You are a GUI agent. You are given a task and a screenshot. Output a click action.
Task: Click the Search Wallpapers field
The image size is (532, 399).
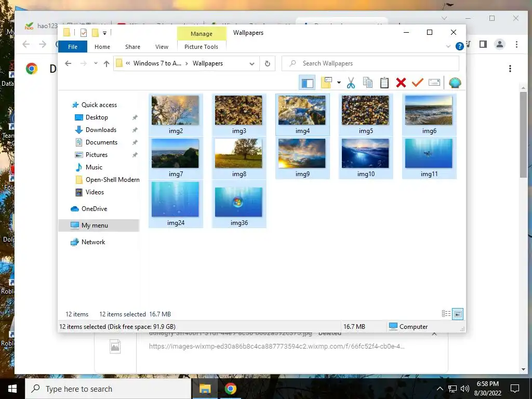(x=370, y=63)
